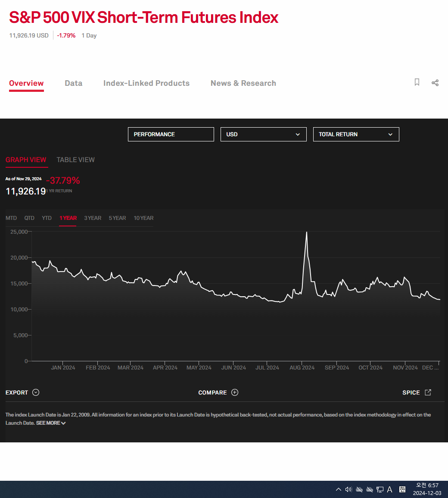Open the News & Research tab
Screen dimensions: 448x498
coord(243,83)
